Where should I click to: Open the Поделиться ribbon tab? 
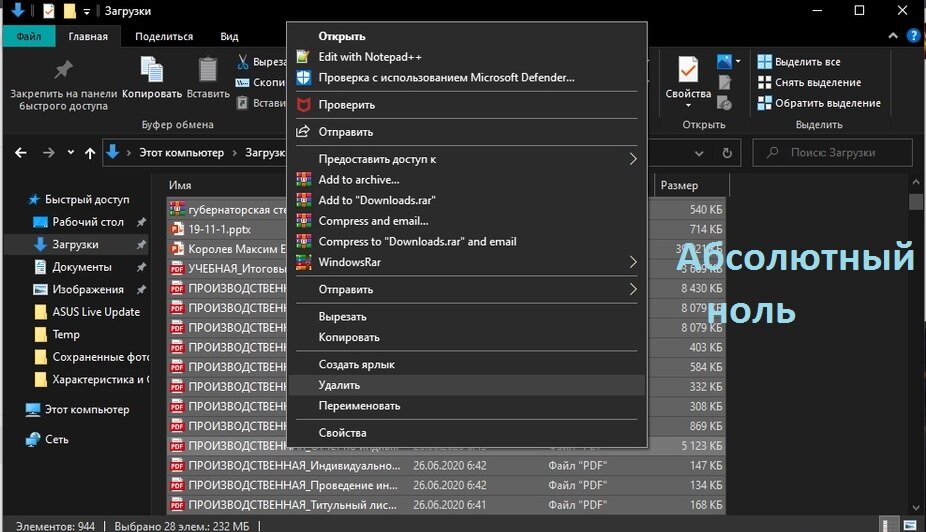coord(164,37)
